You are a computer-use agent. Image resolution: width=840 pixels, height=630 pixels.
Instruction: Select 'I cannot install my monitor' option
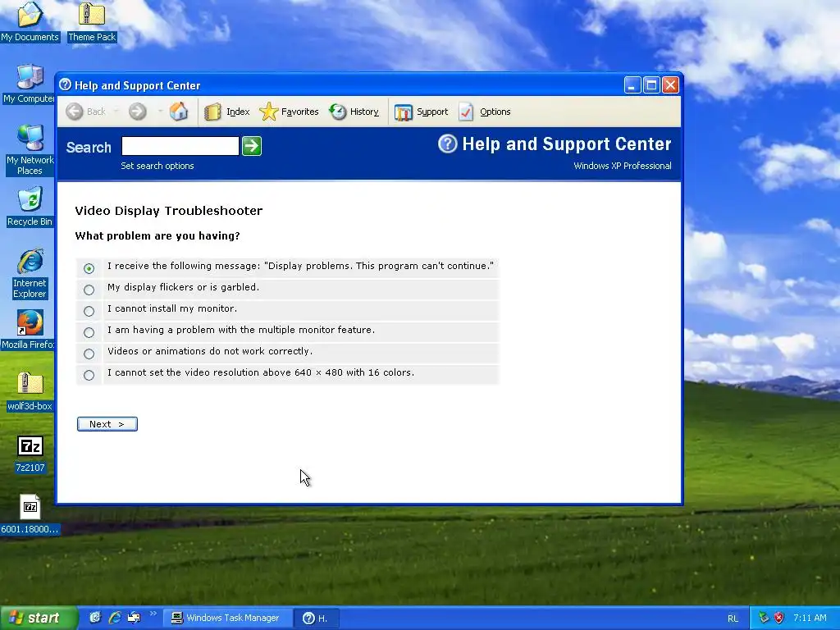tap(89, 311)
